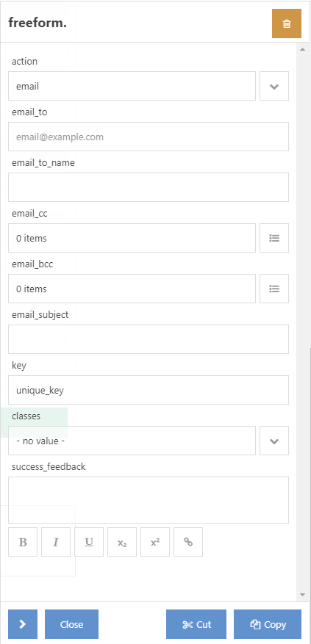Click the Cut button
The image size is (311, 644).
(x=196, y=624)
